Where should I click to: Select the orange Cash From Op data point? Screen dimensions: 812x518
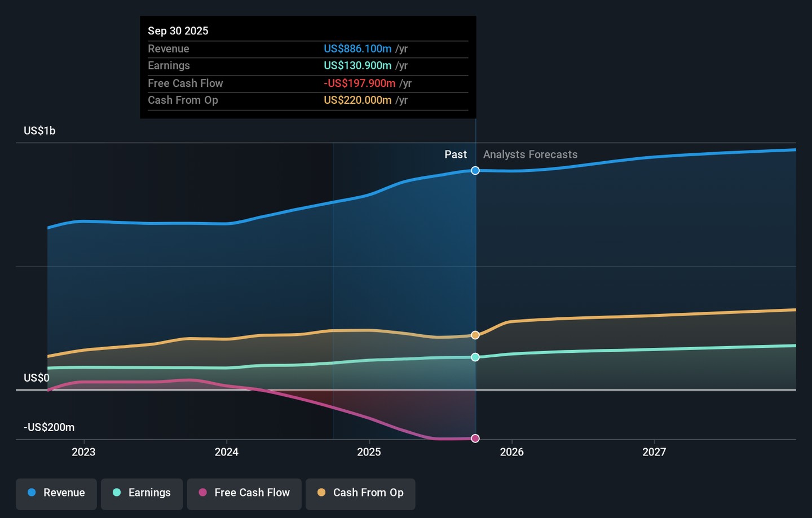[475, 335]
